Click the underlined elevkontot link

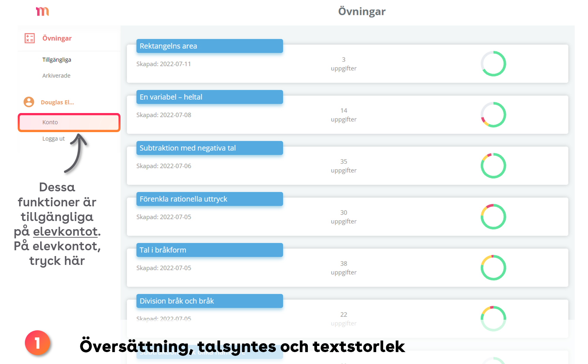(x=65, y=232)
